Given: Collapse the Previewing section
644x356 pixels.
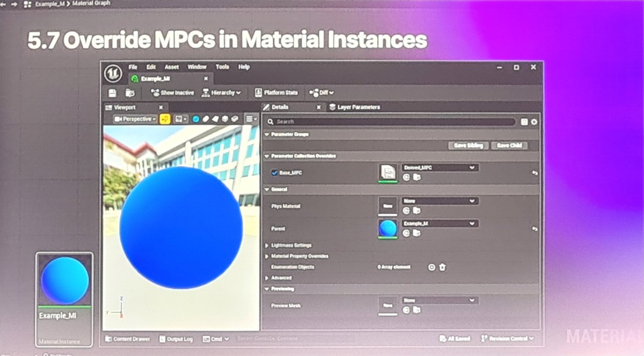Looking at the screenshot, I should [x=267, y=289].
